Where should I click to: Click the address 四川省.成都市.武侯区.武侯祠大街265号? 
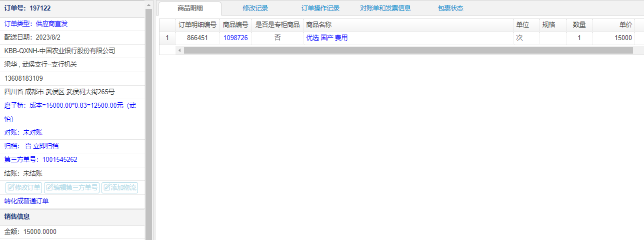click(x=59, y=92)
